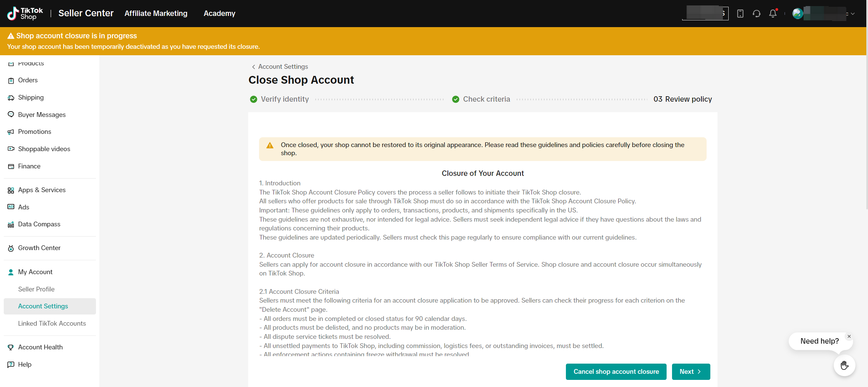Select Linked TikTok Accounts in sidebar
Screen dimensions: 868x387
pyautogui.click(x=52, y=323)
